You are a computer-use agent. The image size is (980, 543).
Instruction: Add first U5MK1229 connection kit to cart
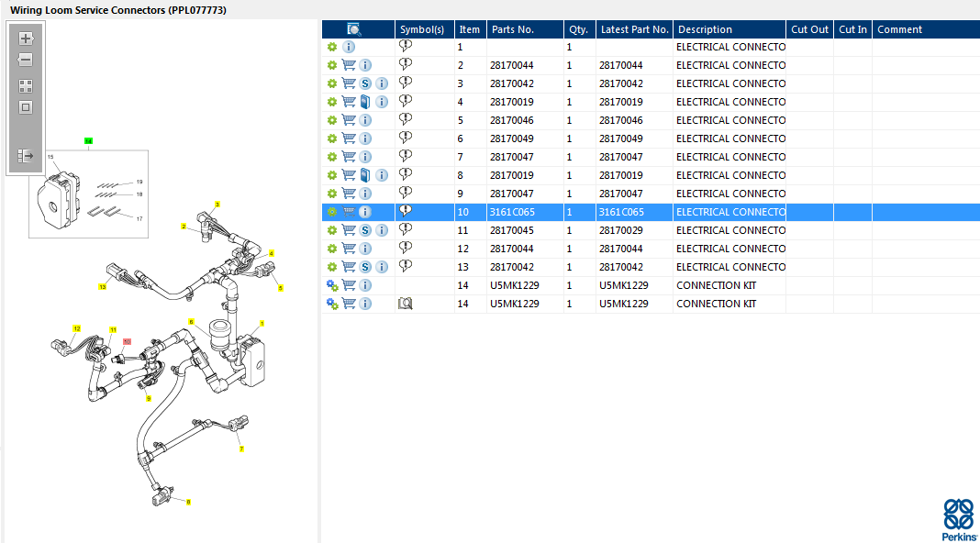click(x=349, y=285)
